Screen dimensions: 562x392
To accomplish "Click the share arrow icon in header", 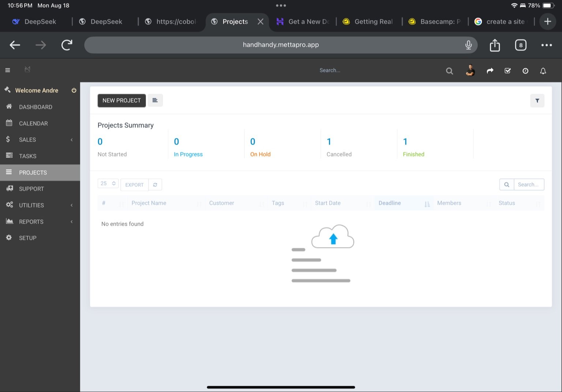I will click(490, 71).
